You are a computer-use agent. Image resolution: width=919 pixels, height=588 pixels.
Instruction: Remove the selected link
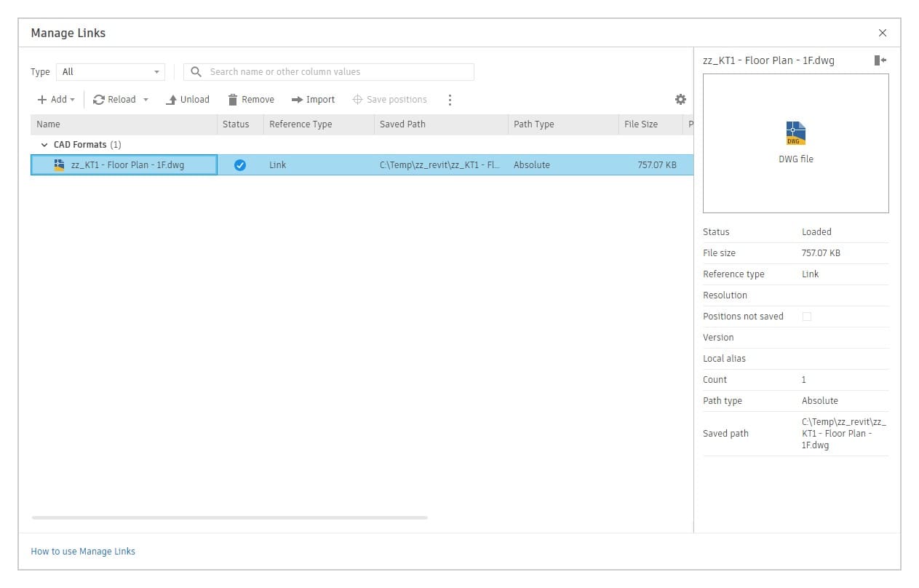coord(251,100)
